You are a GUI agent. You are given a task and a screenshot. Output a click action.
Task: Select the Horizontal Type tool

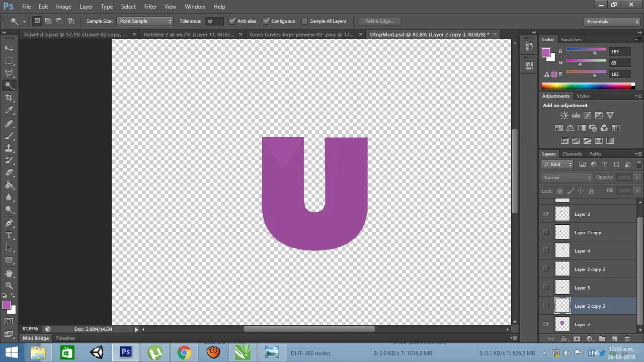tap(9, 235)
